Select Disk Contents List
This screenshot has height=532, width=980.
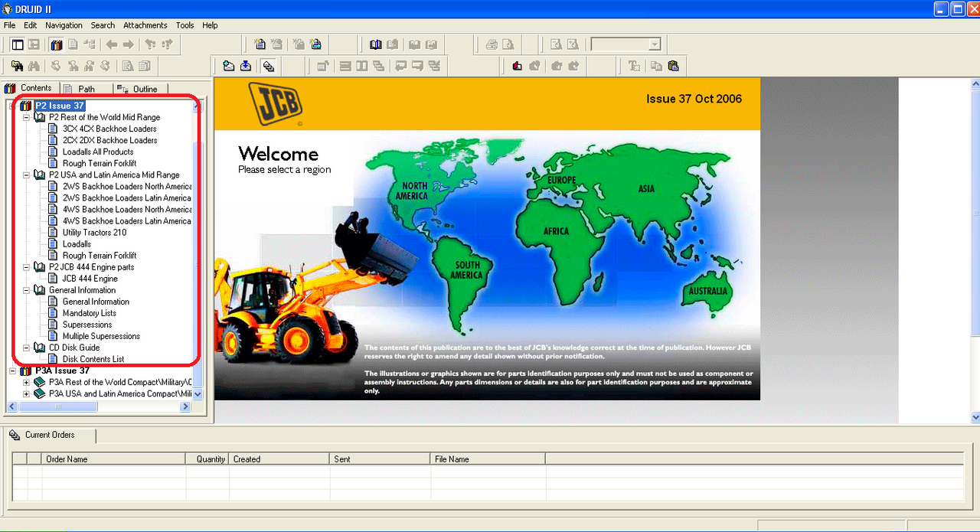[x=93, y=359]
